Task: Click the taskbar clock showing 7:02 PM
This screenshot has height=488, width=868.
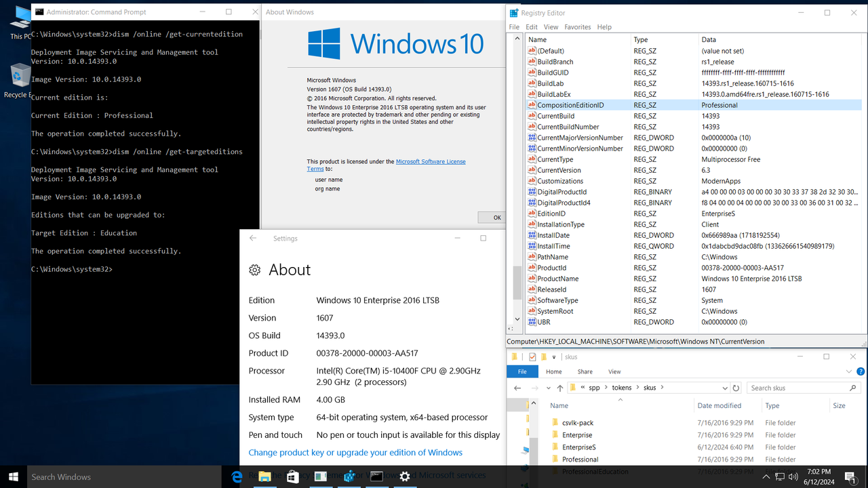Action: click(x=819, y=476)
